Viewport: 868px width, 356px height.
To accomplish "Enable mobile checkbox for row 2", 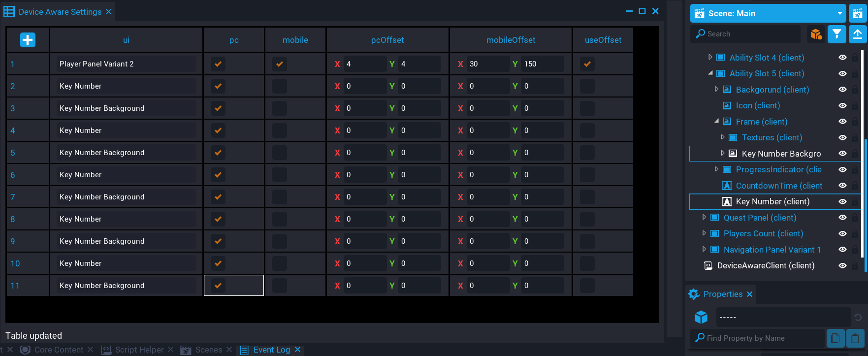I will coord(280,86).
